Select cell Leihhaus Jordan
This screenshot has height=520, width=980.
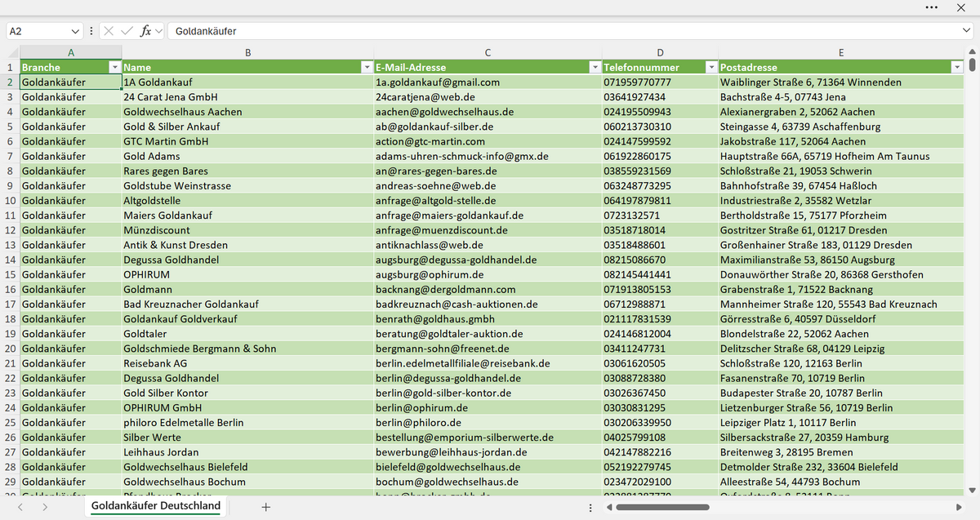click(247, 452)
